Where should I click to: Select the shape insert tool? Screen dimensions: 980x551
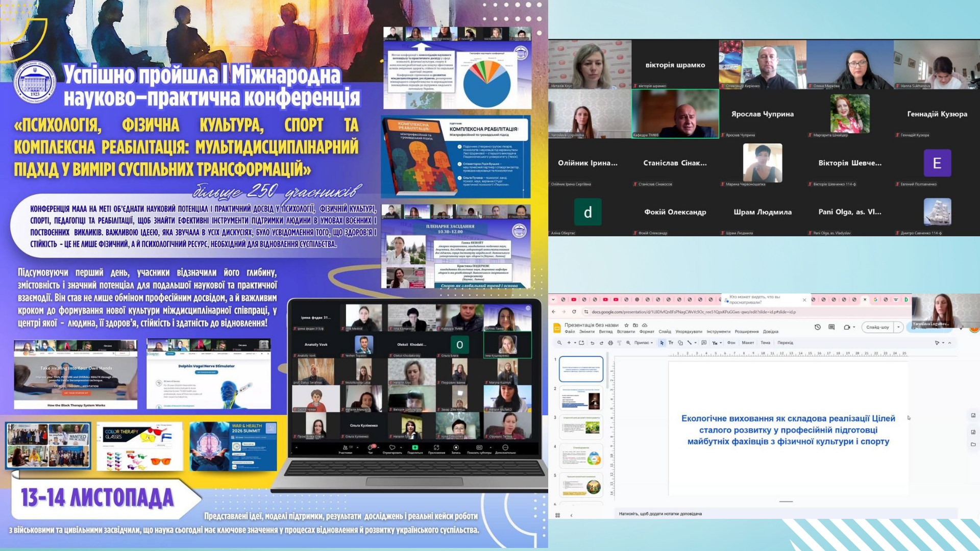tap(680, 343)
